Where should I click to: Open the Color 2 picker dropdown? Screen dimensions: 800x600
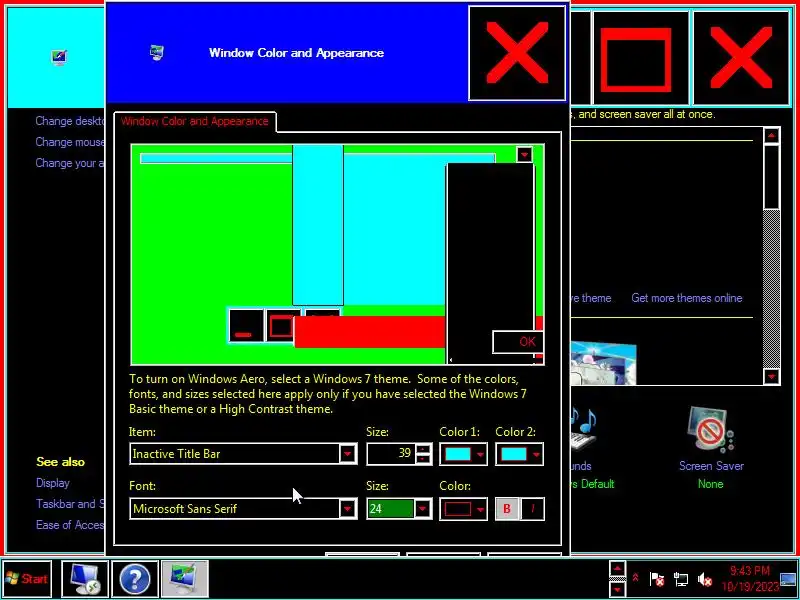click(x=519, y=454)
